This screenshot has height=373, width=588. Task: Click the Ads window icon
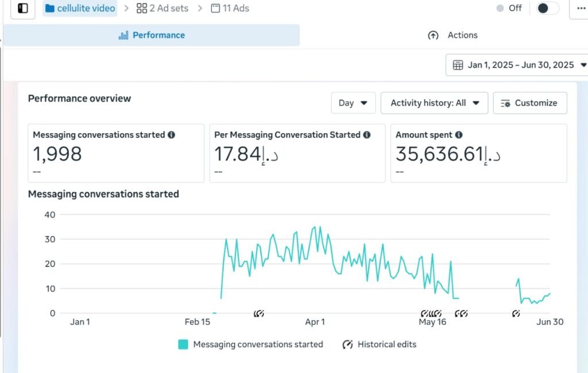[215, 9]
